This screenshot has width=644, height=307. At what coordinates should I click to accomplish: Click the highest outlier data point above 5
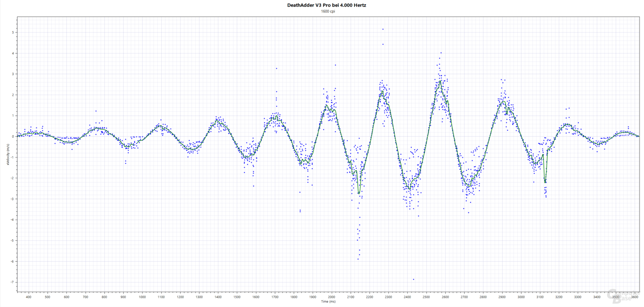(383, 29)
